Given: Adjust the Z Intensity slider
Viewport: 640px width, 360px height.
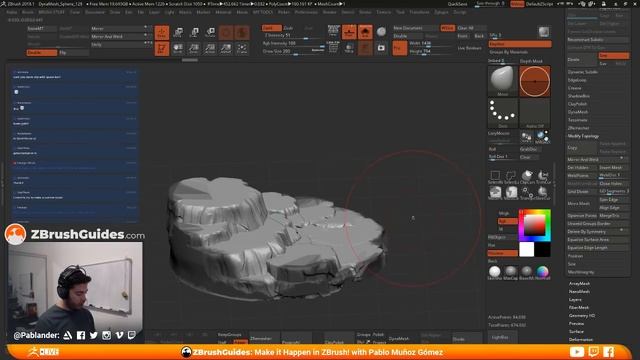Looking at the screenshot, I should 293,36.
